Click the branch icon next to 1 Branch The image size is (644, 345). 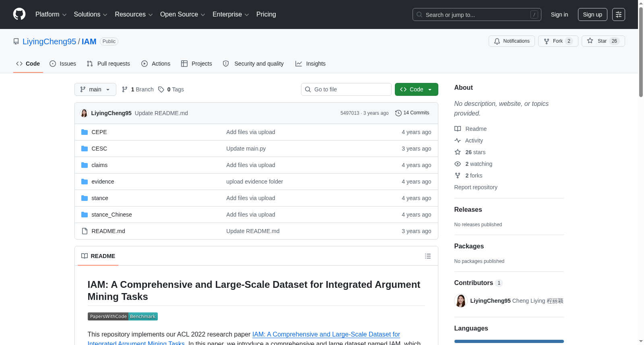pyautogui.click(x=125, y=89)
